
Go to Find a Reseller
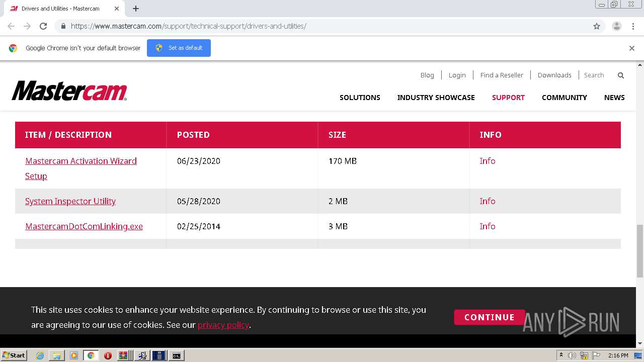(502, 75)
